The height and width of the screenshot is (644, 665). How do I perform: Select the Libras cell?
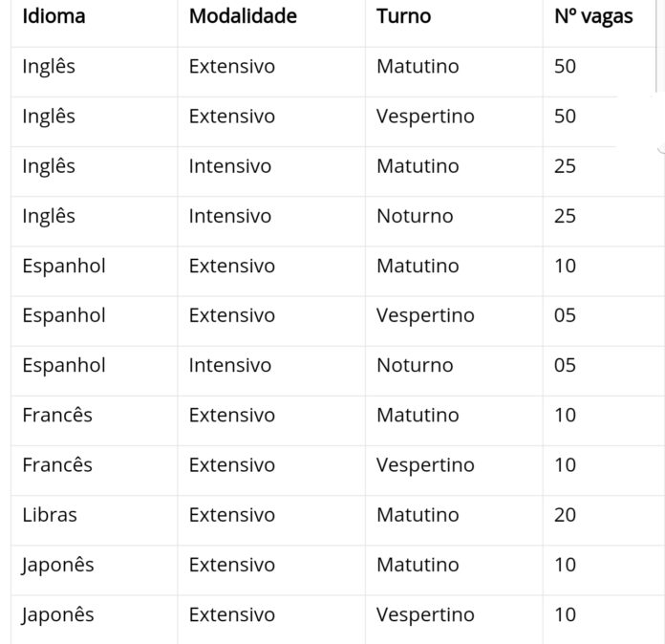point(50,515)
